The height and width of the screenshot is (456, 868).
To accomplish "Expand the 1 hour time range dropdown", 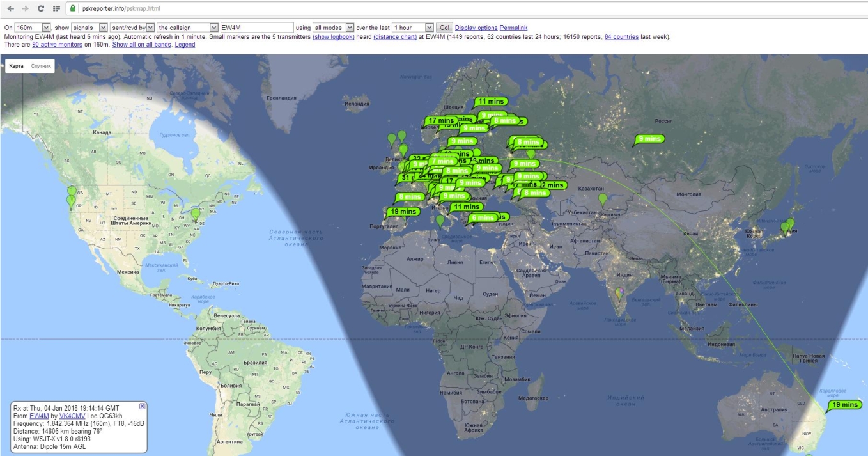I will (412, 28).
